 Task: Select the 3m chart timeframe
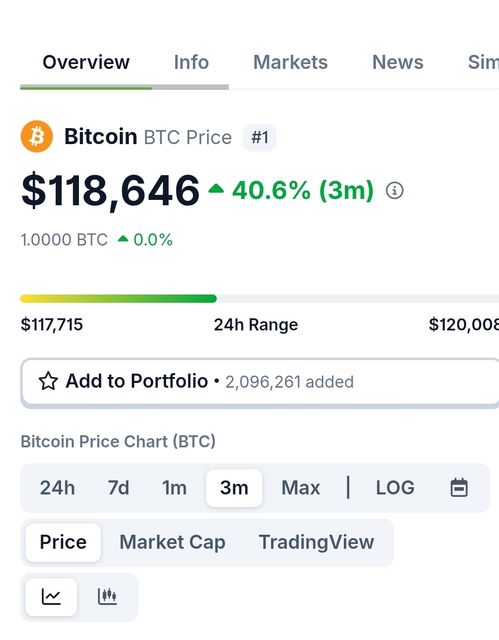click(234, 488)
